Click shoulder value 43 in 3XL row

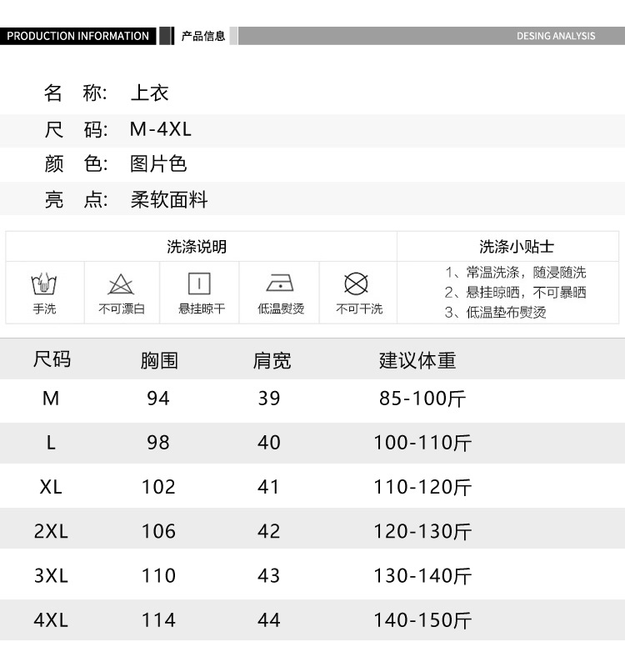click(268, 576)
